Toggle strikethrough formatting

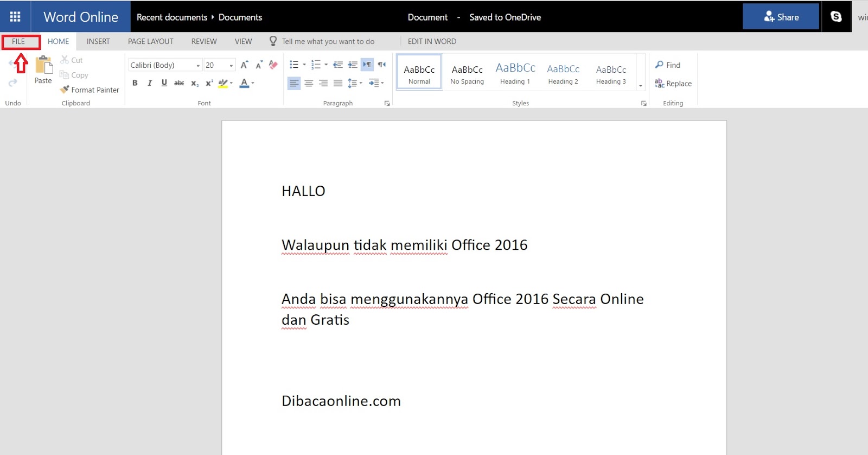pyautogui.click(x=179, y=83)
